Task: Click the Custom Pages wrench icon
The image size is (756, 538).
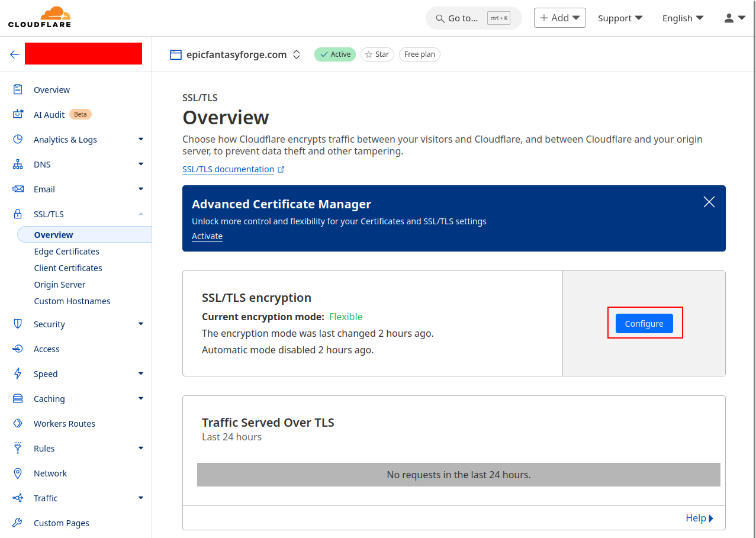Action: 18,523
